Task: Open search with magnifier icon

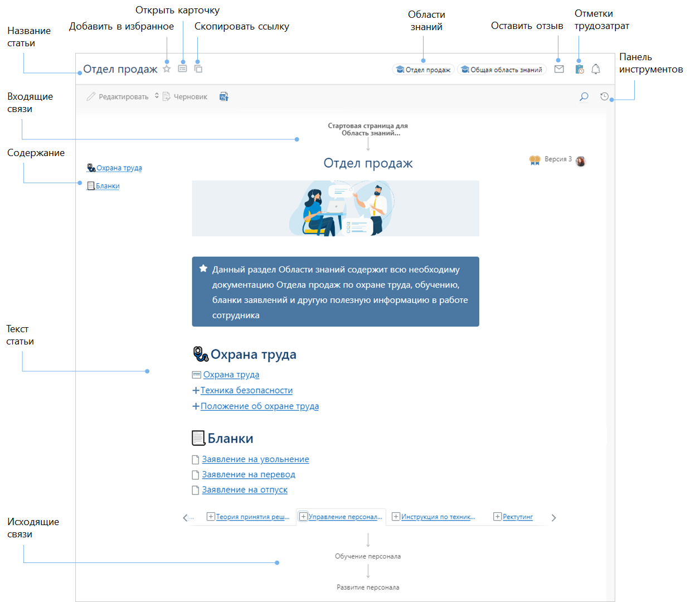Action: [584, 97]
